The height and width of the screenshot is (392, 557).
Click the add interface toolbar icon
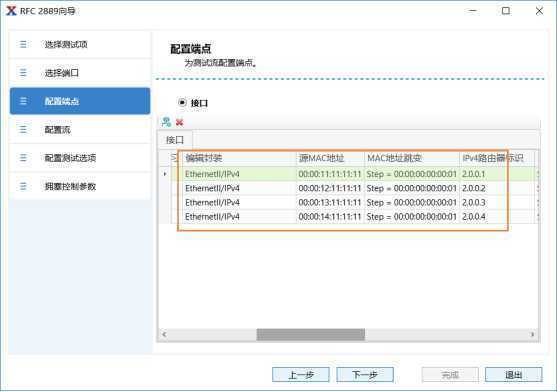pos(166,122)
